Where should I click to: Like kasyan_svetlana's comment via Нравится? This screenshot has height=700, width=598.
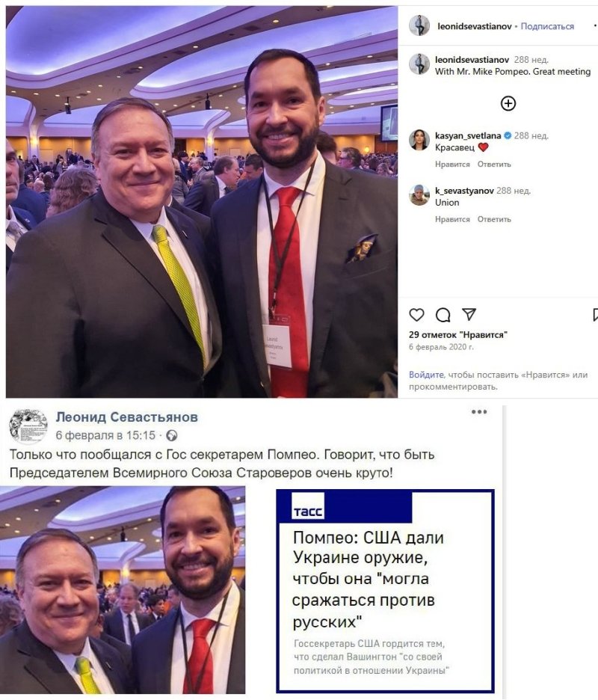tap(452, 165)
